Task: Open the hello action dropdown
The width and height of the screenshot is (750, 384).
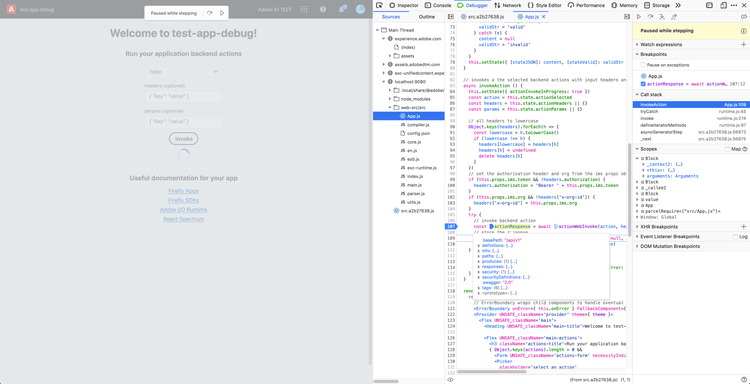Action: point(183,72)
